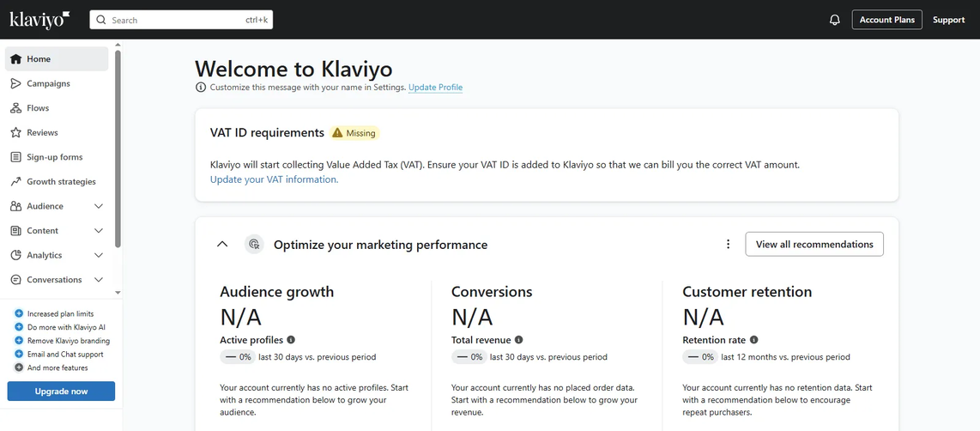Click plus icon beside And more features
This screenshot has width=980, height=431.
point(19,367)
